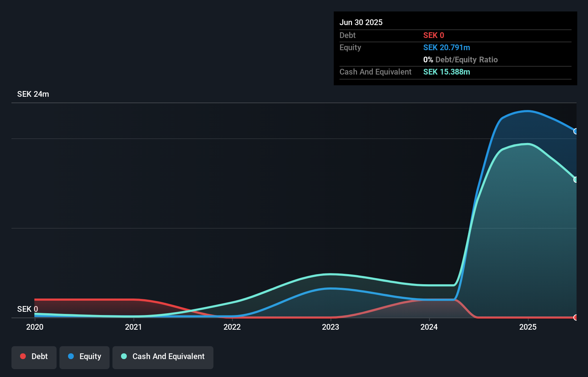The image size is (588, 377).
Task: Click the Jun 30 2025 tooltip date
Action: click(361, 23)
